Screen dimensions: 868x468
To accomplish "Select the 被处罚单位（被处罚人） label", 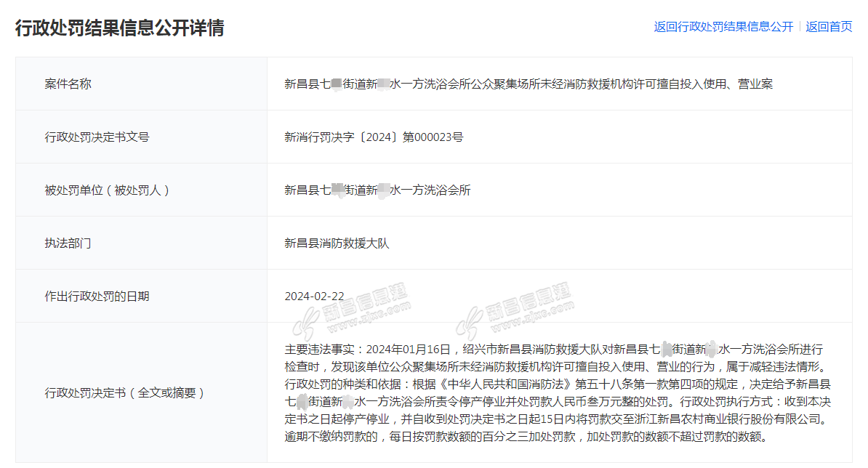I will click(107, 190).
